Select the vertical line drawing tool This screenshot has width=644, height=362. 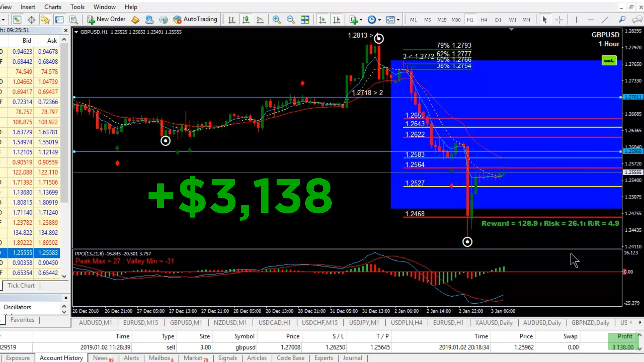(576, 20)
